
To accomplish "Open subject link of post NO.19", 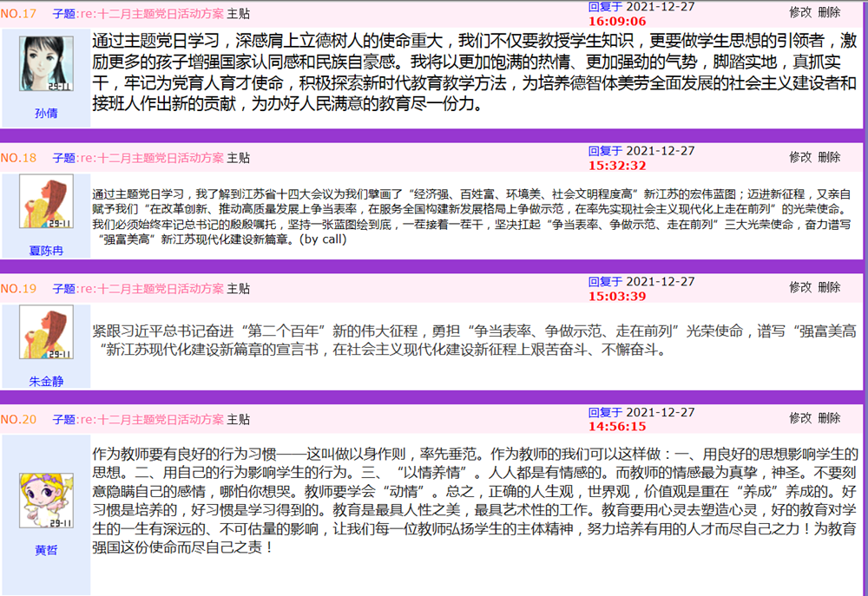I will 149,288.
